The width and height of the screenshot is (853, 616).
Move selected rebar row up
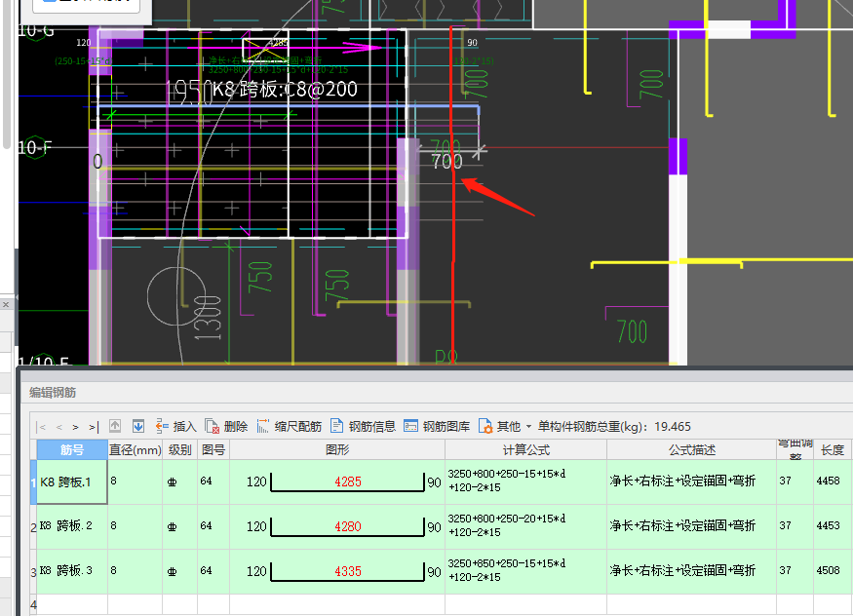pos(115,426)
